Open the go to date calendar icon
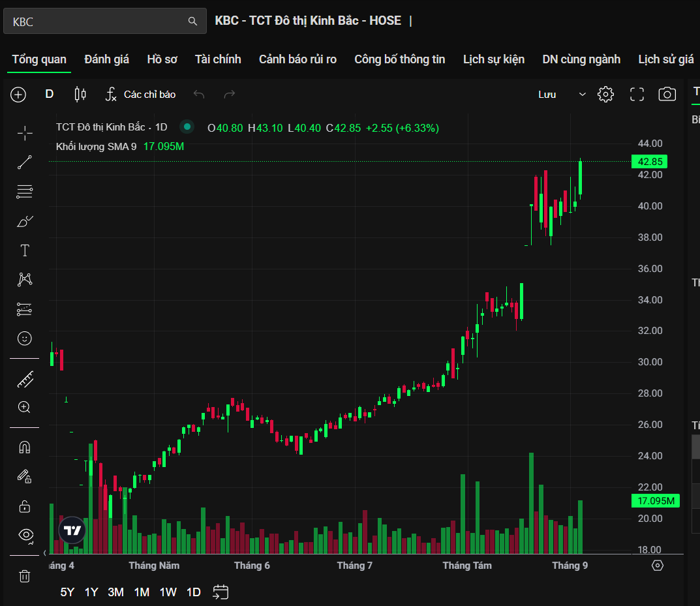700x606 pixels. 221,592
